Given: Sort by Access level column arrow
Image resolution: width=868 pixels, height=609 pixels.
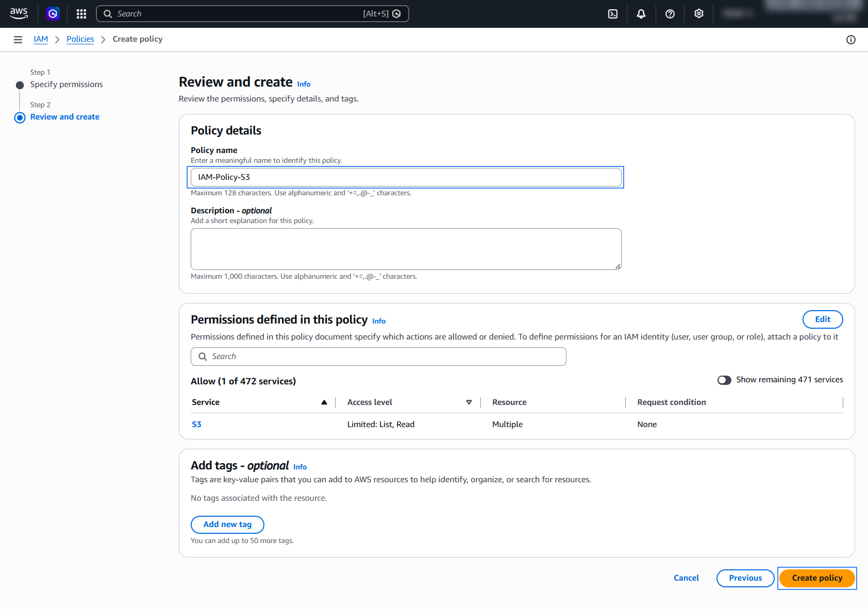Looking at the screenshot, I should pyautogui.click(x=469, y=402).
